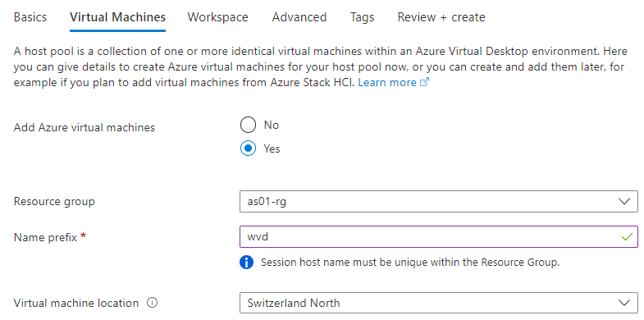
Task: Follow the Learn more link
Action: pyautogui.click(x=387, y=83)
